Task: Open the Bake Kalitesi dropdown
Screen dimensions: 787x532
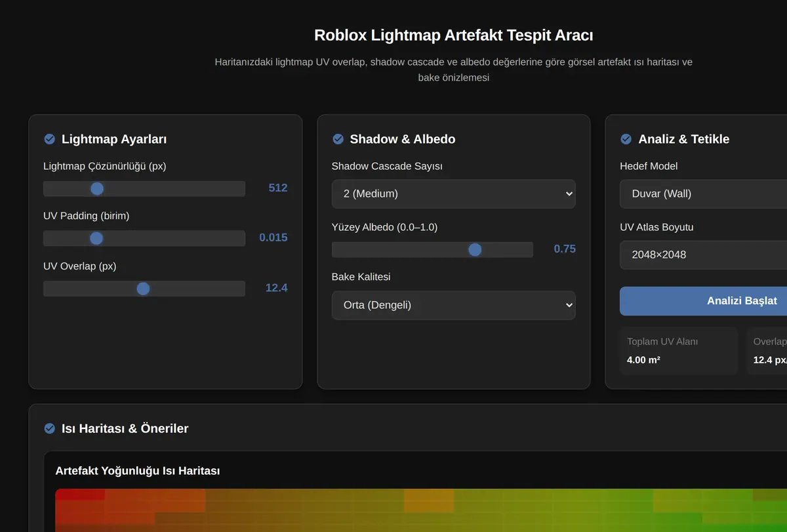Action: 453,305
